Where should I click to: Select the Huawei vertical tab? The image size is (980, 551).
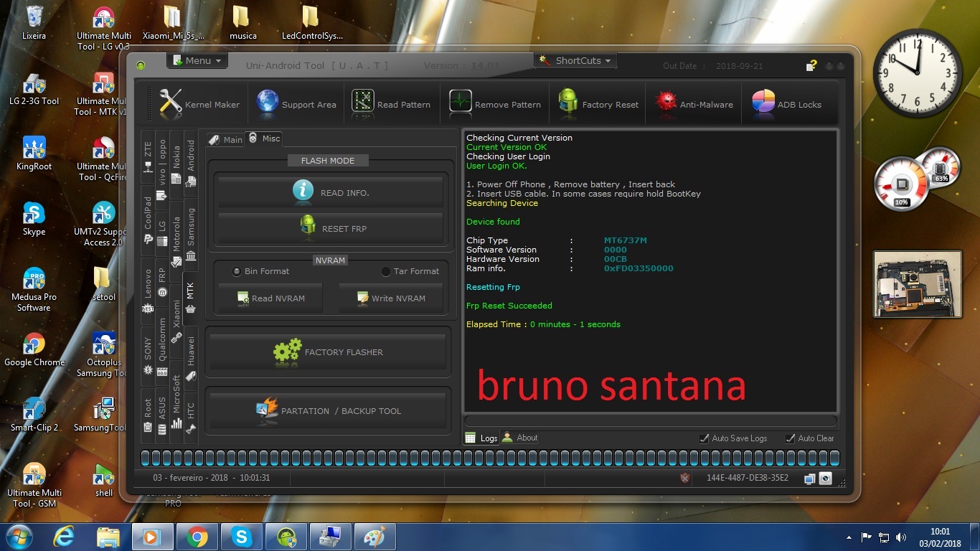[x=191, y=357]
